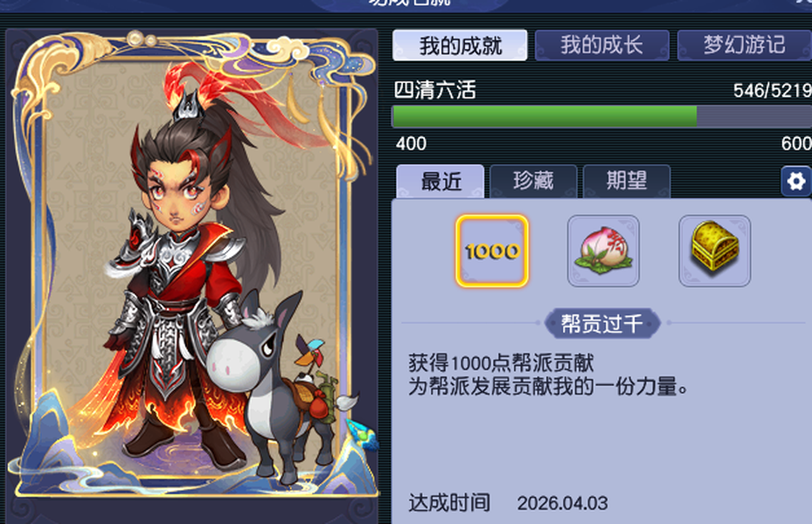Click the green achievement progress bar
Viewport: 812px width, 524px height.
(601, 116)
